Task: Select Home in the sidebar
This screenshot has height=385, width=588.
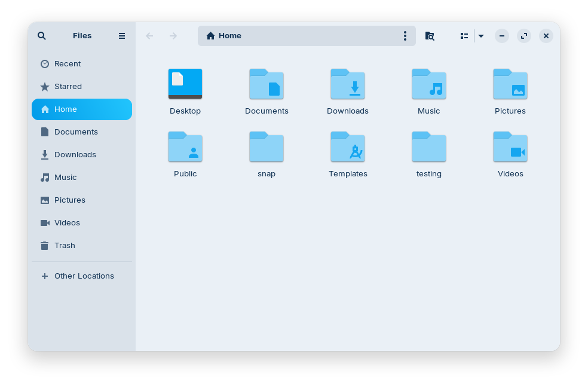Action: (82, 109)
